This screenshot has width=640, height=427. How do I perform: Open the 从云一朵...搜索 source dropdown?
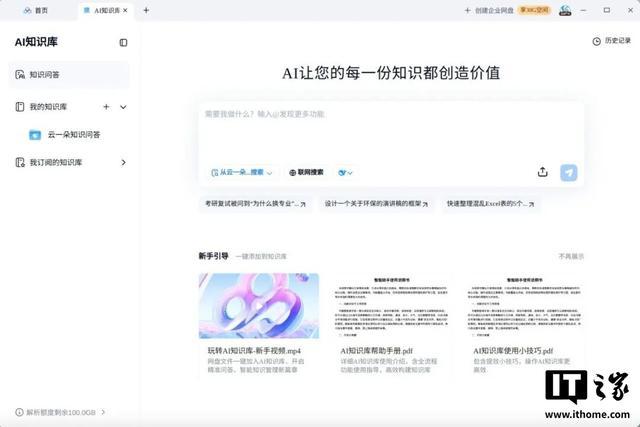(x=241, y=173)
